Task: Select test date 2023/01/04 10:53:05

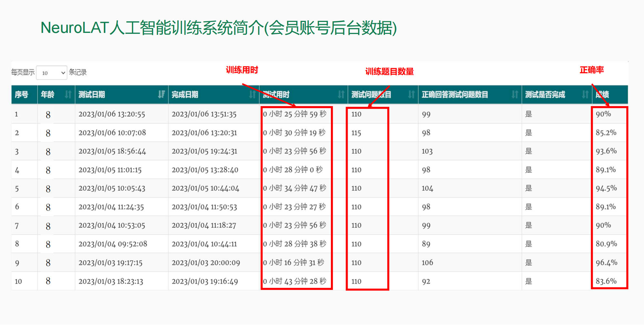Action: (x=112, y=225)
